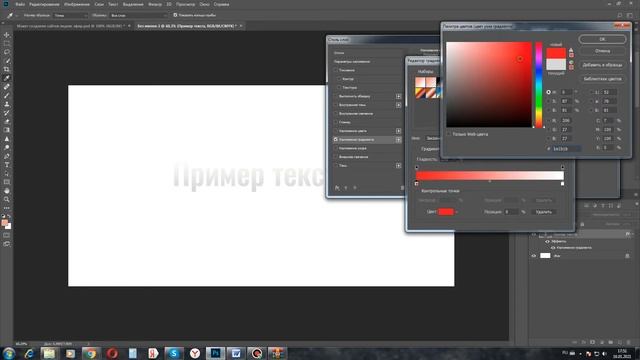Click the red color stop swatch in Gradient Editor
640x360 pixels.
[x=446, y=212]
